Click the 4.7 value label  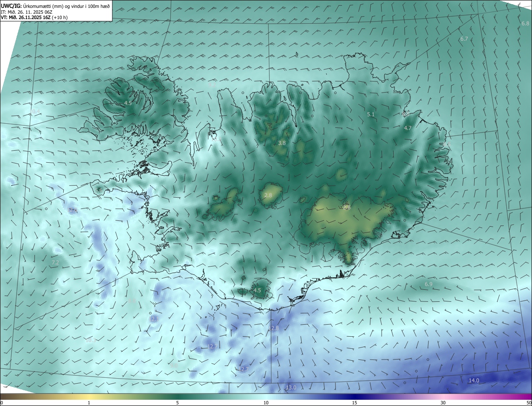click(407, 128)
